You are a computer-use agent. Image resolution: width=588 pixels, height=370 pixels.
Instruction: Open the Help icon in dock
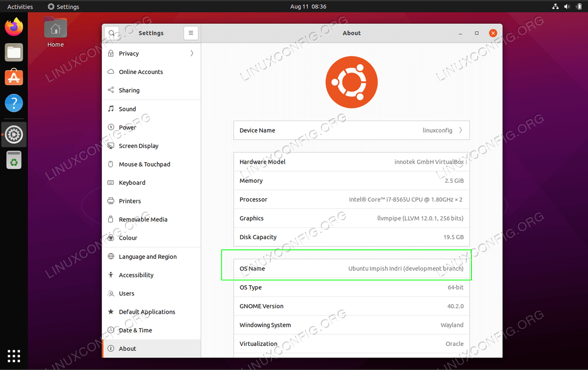(14, 103)
